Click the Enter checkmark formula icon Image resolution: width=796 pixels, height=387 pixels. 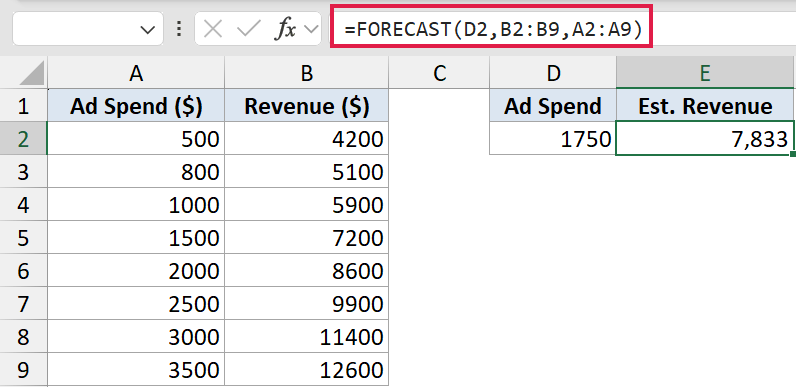[x=249, y=29]
